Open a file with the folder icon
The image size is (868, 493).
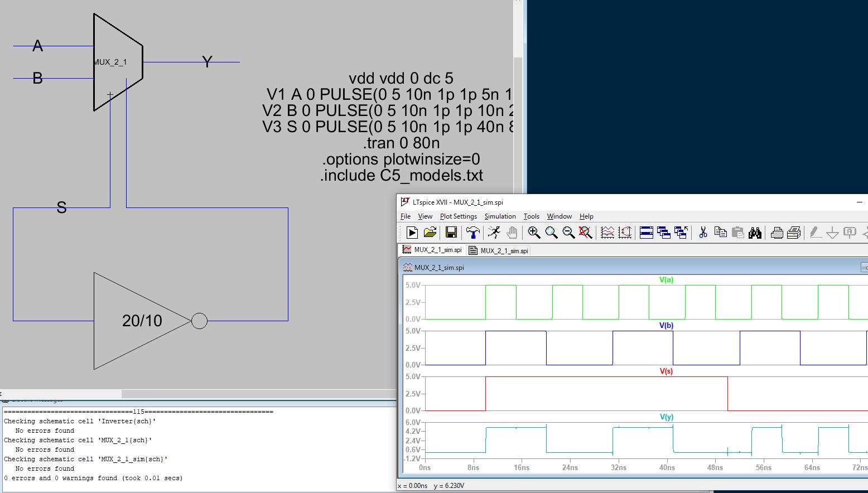pos(430,233)
